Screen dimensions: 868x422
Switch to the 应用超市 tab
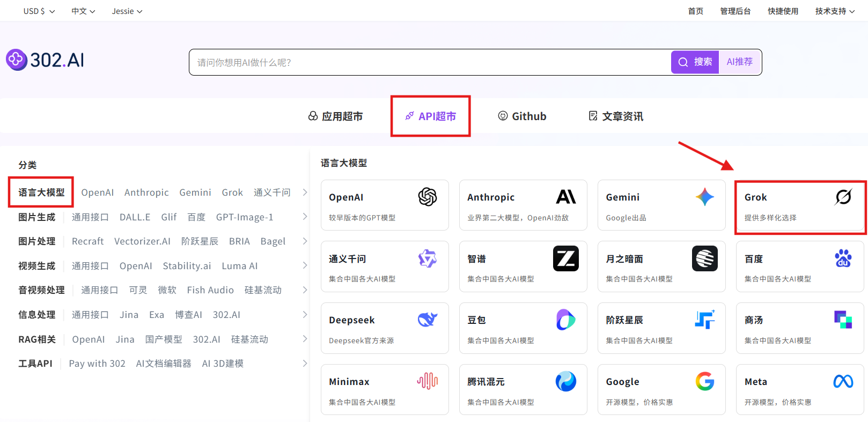335,116
